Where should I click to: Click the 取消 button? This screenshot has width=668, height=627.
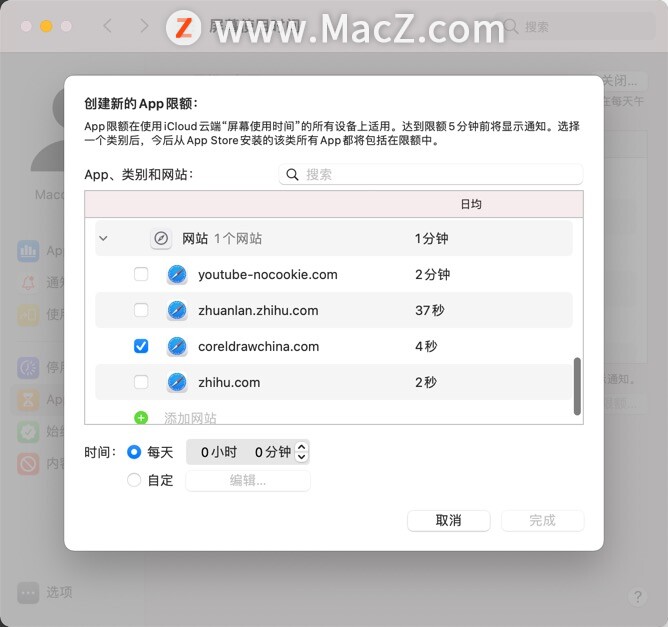(449, 520)
